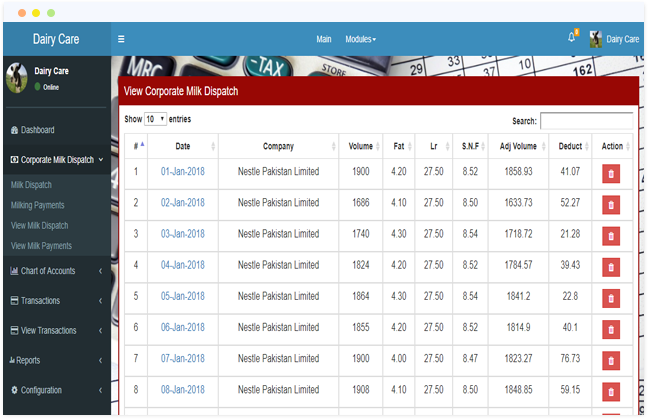Open the 06-Jan-2018 date link

point(183,328)
